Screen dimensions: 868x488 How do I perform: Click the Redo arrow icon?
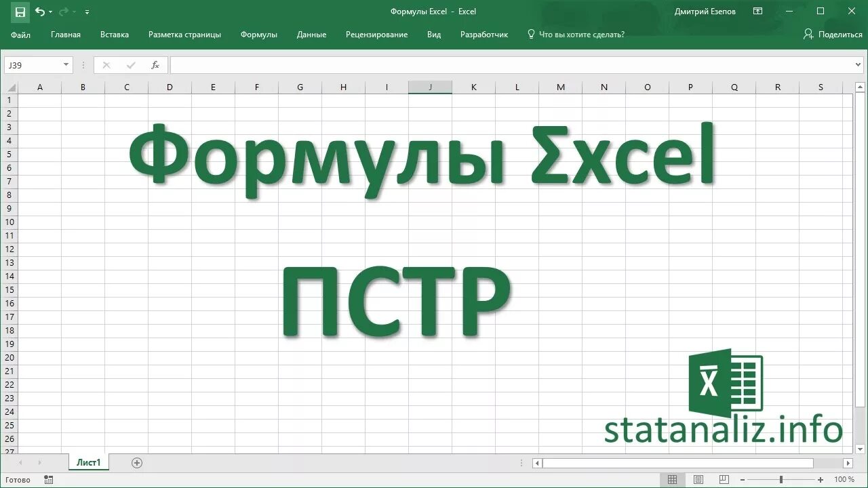(64, 12)
